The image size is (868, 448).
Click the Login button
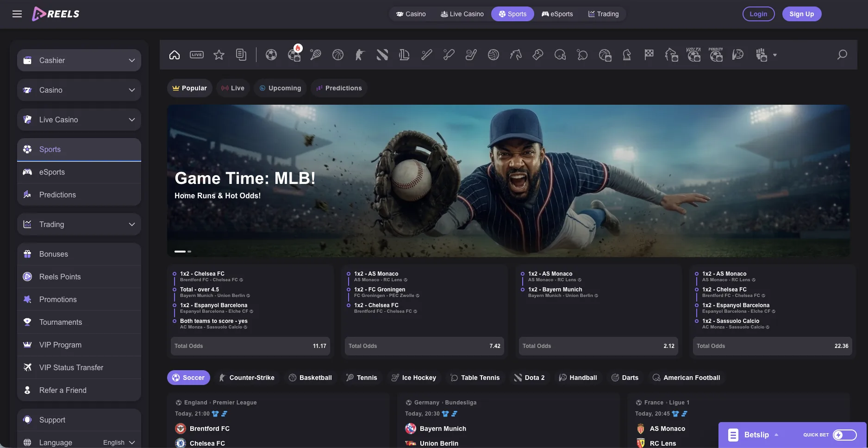coord(758,14)
